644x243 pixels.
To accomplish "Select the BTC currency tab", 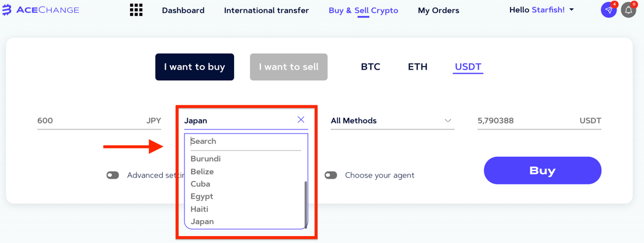I will click(371, 67).
